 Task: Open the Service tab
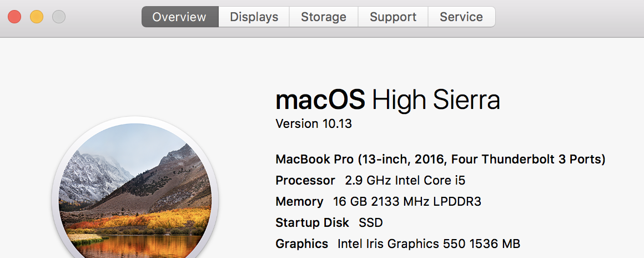[461, 17]
